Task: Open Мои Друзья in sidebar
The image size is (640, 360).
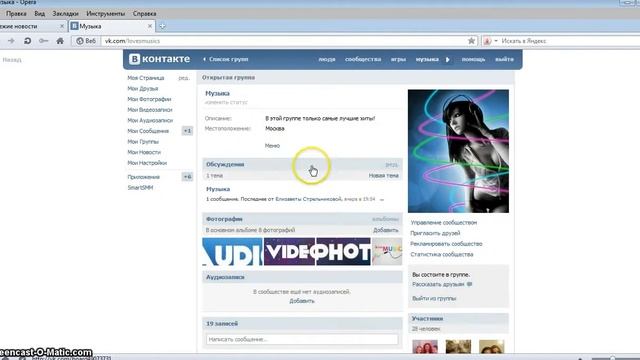Action: coord(142,89)
